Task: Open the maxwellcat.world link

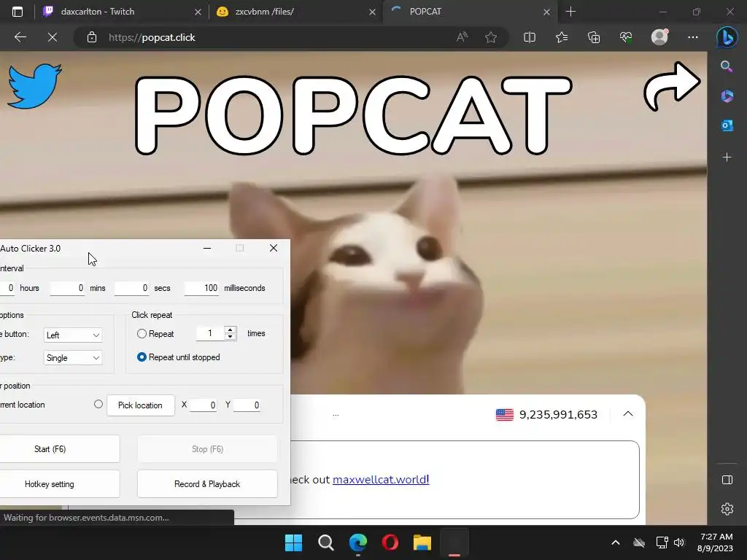Action: 381,480
